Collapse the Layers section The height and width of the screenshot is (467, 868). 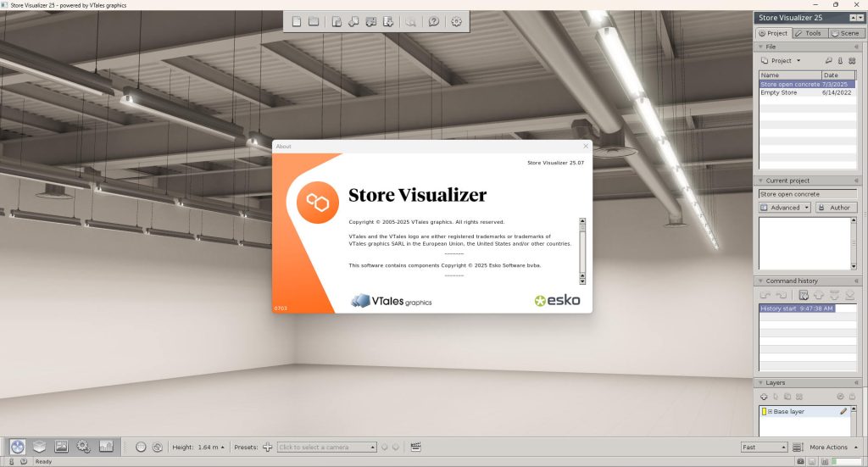tap(761, 382)
